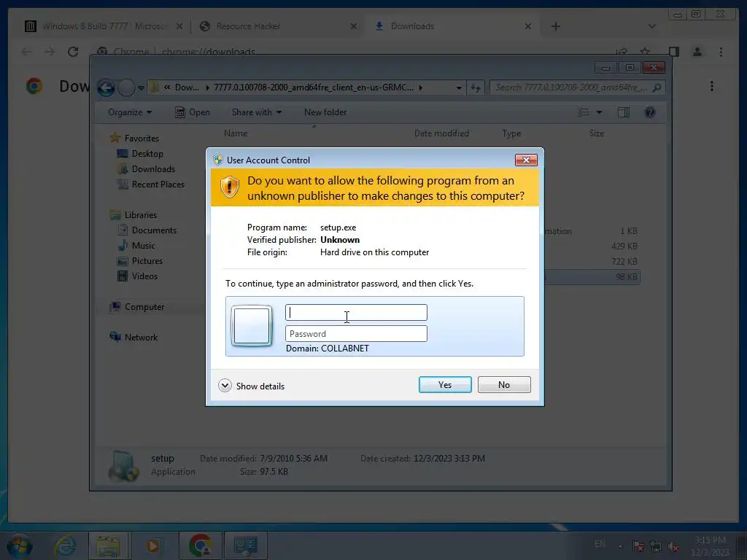Image resolution: width=747 pixels, height=560 pixels.
Task: Click the Name column header in Explorer
Action: click(x=236, y=133)
